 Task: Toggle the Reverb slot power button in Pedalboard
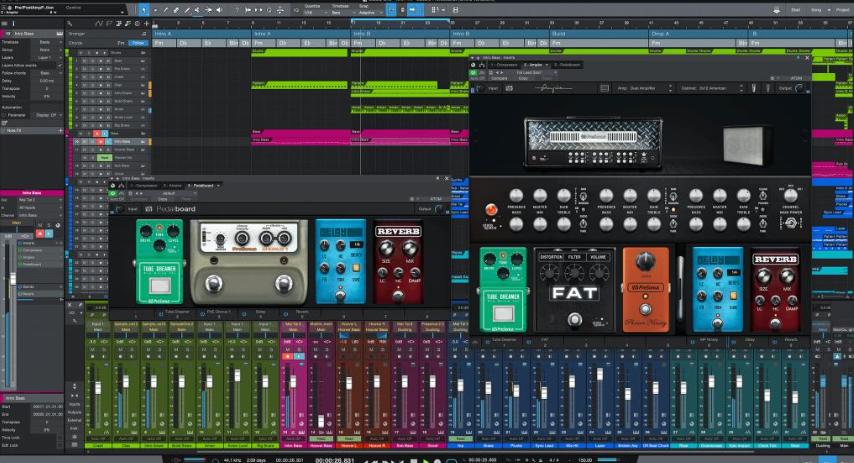[285, 314]
